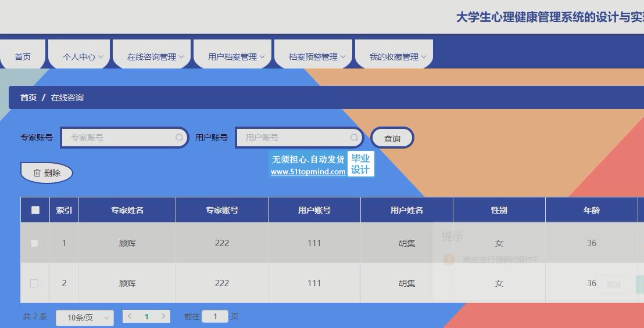The height and width of the screenshot is (328, 644).
Task: Click the 删除 delete button
Action: (x=47, y=173)
